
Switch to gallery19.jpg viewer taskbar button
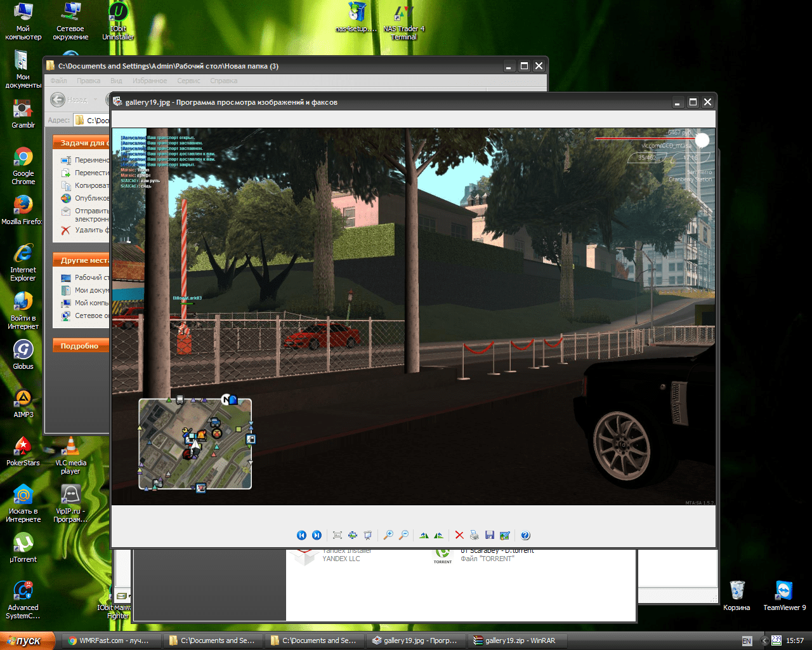coord(416,640)
